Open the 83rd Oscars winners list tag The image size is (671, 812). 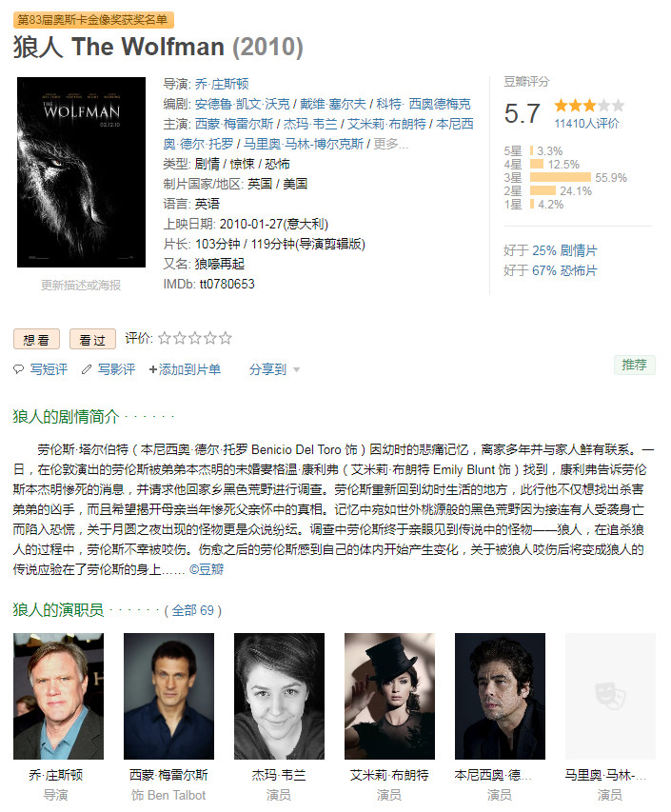click(93, 20)
